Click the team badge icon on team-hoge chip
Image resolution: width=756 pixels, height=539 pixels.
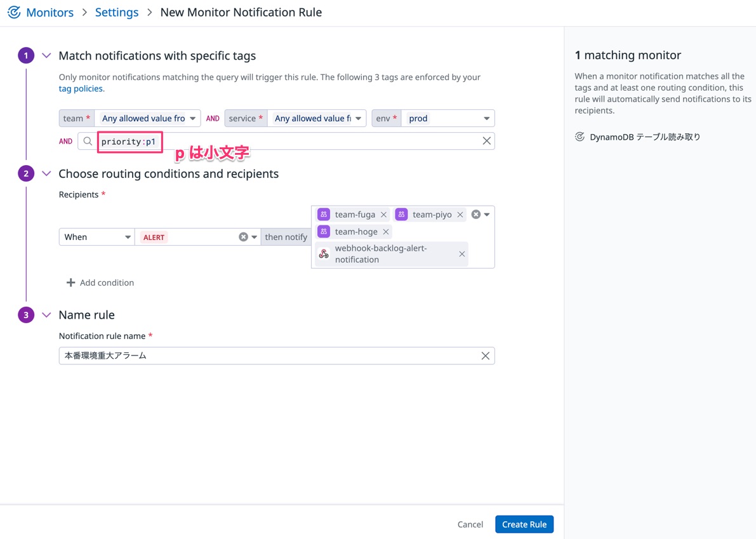324,231
